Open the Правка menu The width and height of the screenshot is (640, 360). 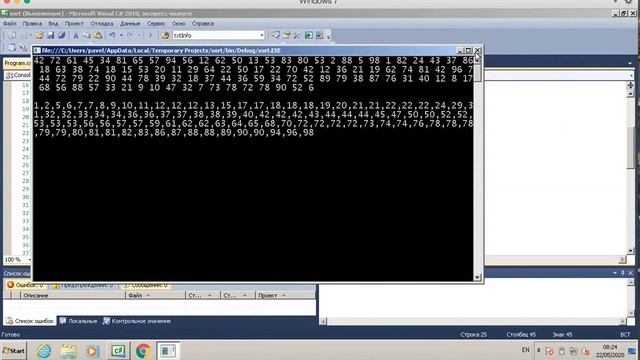[32, 24]
